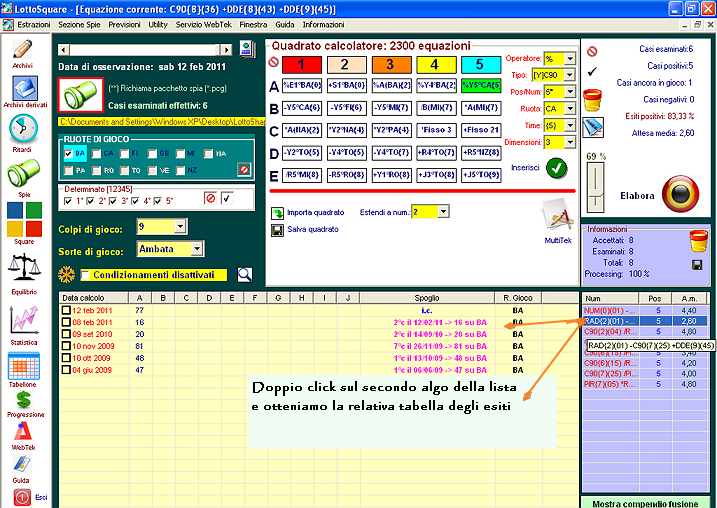
Task: Open the Estrazioni menu
Action: click(34, 25)
